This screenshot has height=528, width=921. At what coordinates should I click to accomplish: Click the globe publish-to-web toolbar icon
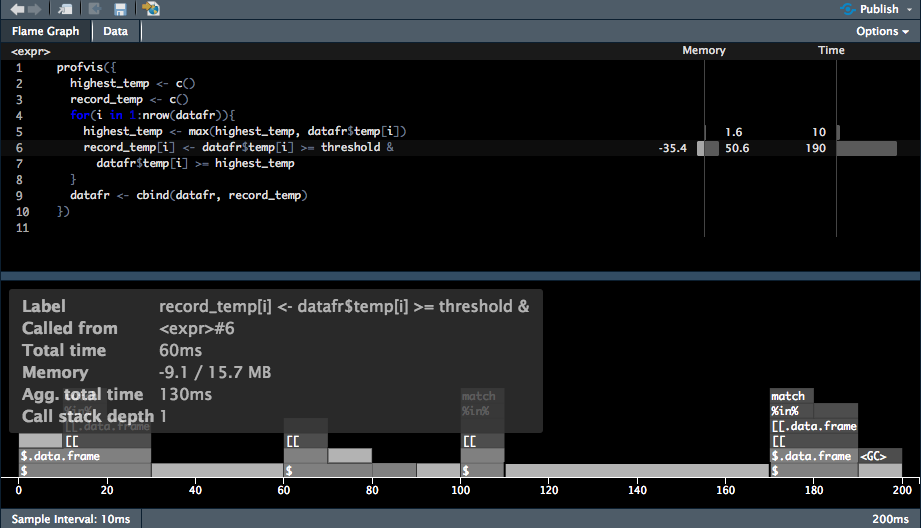pyautogui.click(x=151, y=9)
